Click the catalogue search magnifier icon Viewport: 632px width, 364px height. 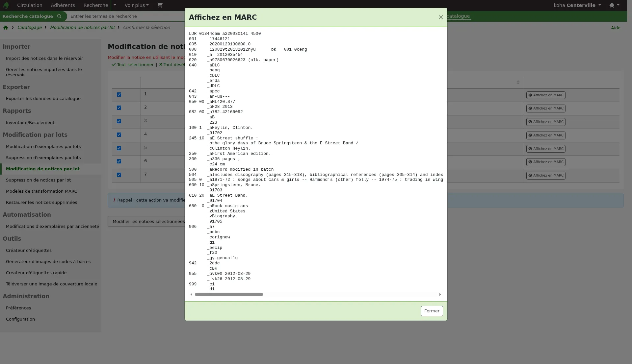59,16
